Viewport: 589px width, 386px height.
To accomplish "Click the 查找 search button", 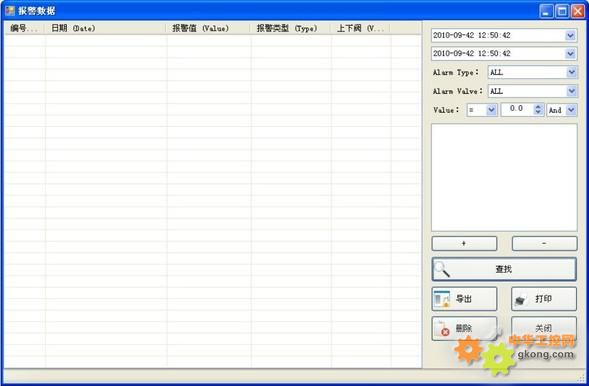I will tap(504, 269).
